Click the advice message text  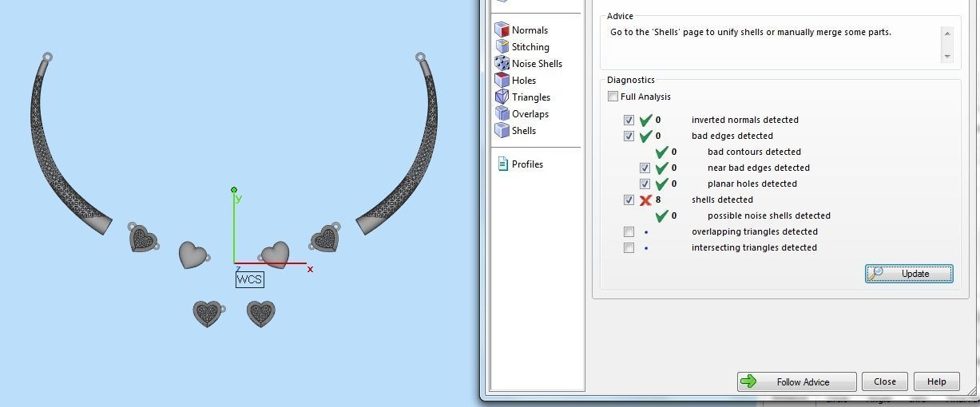[751, 32]
